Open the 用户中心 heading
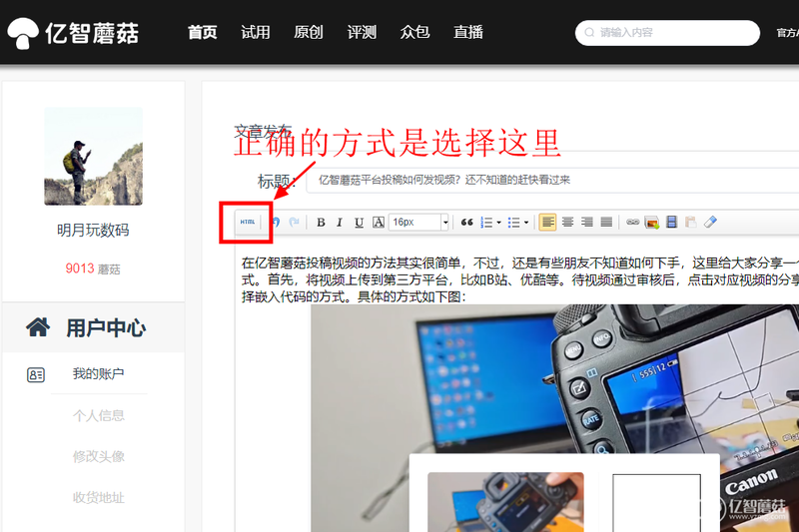This screenshot has height=532, width=799. click(x=106, y=327)
